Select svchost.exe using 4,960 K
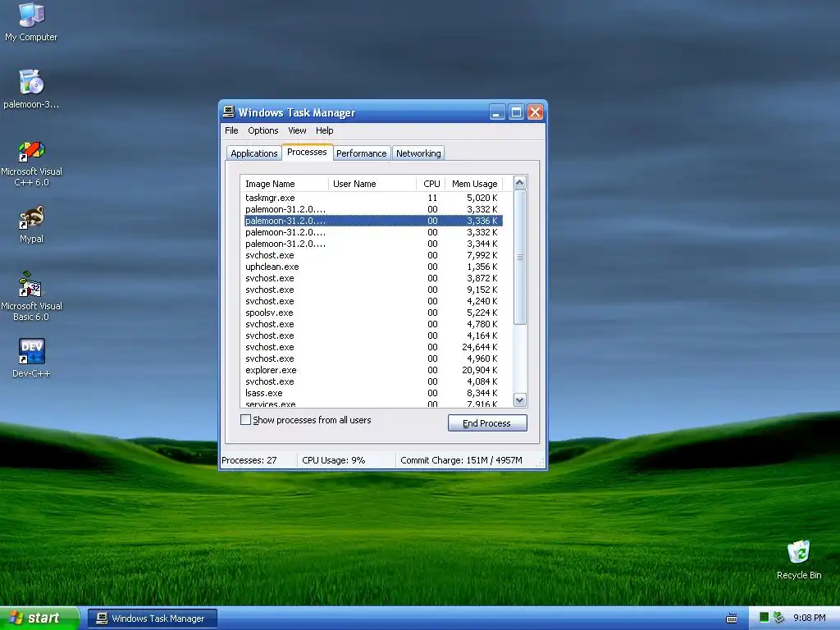 click(373, 359)
